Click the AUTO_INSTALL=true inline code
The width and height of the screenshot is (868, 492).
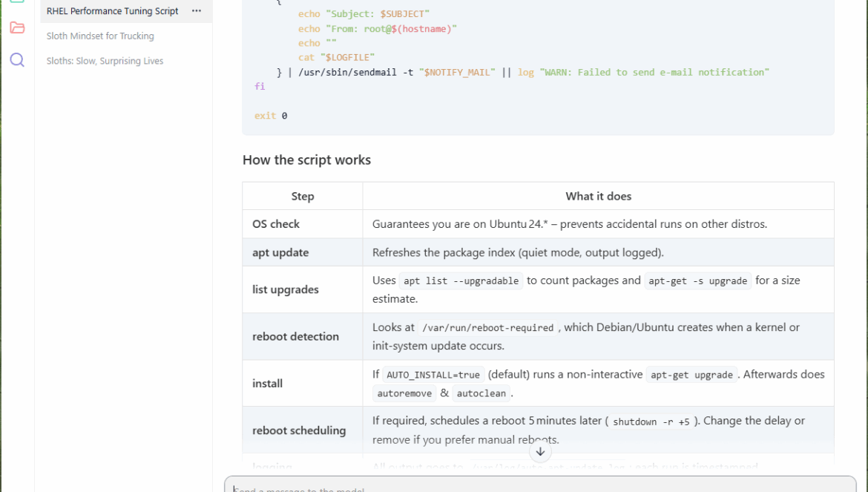[433, 375]
